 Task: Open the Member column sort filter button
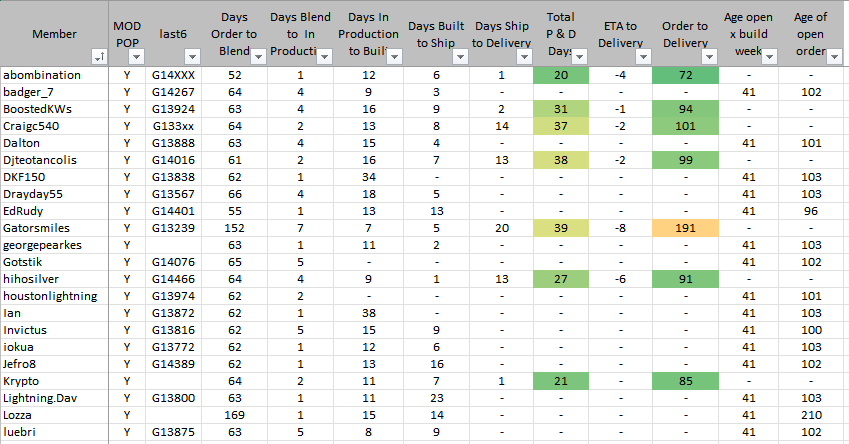click(99, 57)
